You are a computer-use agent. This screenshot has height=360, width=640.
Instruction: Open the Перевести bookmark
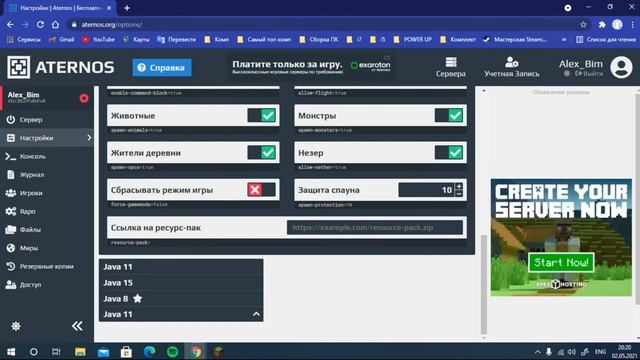coord(177,40)
